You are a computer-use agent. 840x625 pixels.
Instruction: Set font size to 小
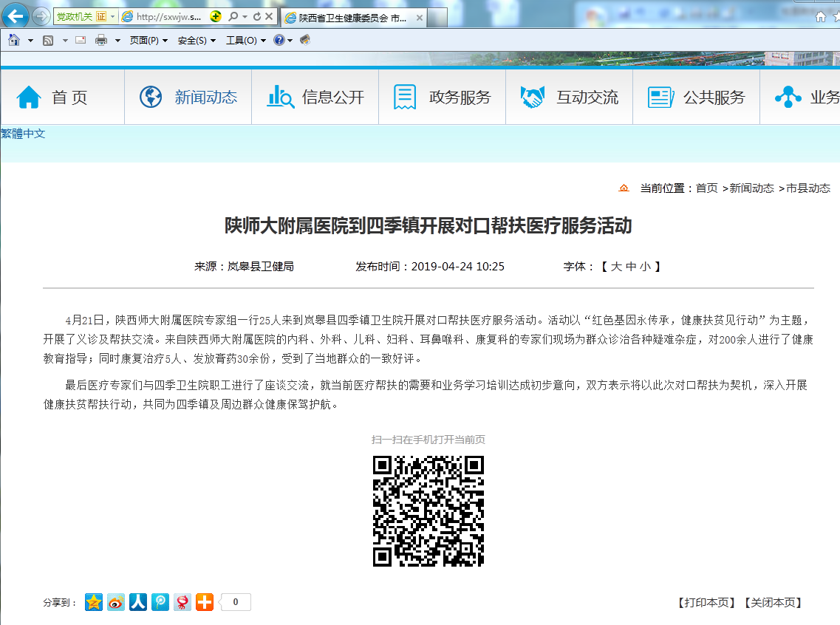[646, 267]
